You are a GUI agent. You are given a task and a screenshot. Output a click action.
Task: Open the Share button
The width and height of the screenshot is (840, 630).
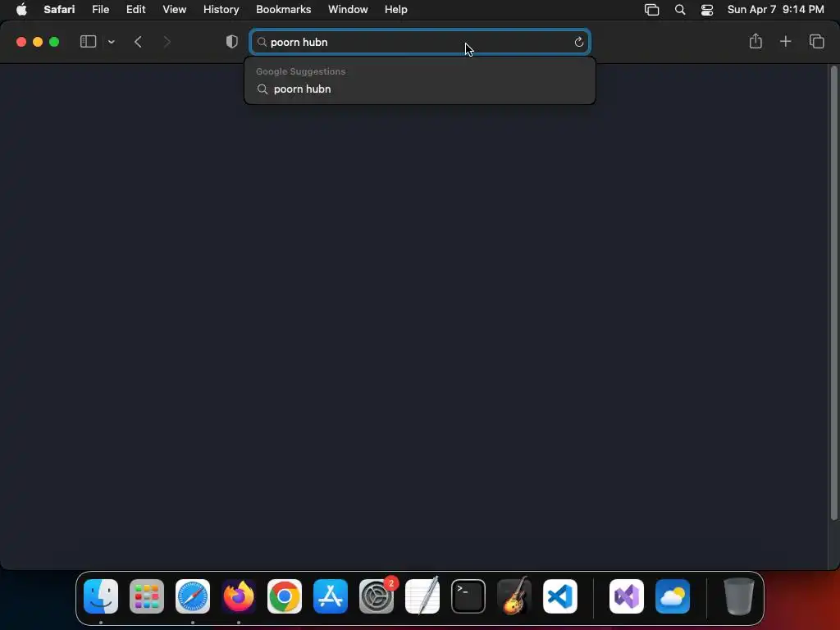pos(756,41)
